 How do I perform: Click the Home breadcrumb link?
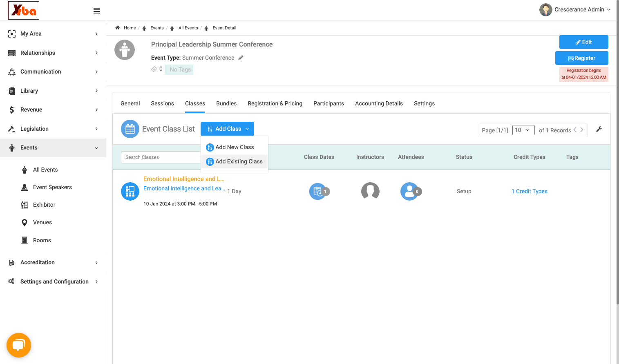pos(130,28)
